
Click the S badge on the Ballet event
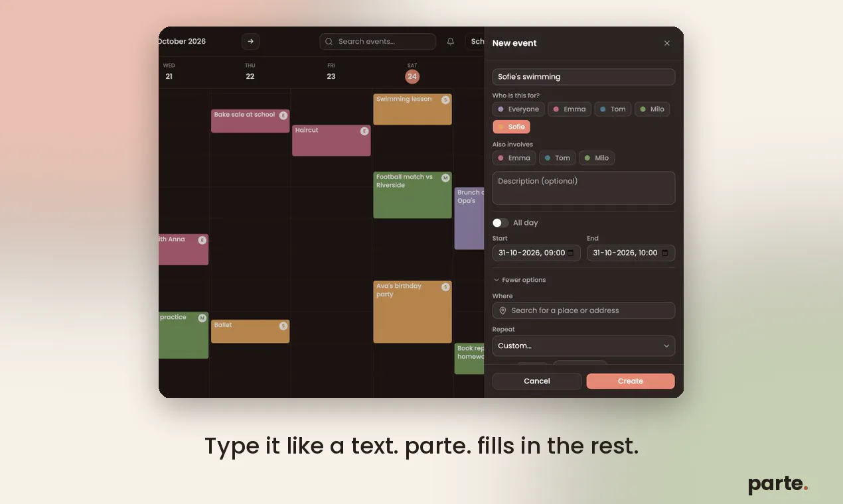(x=283, y=326)
